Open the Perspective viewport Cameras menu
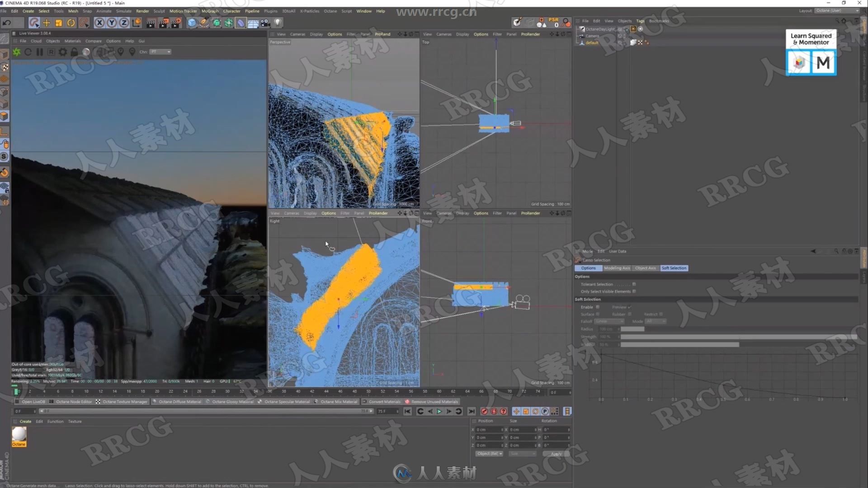 (x=297, y=34)
